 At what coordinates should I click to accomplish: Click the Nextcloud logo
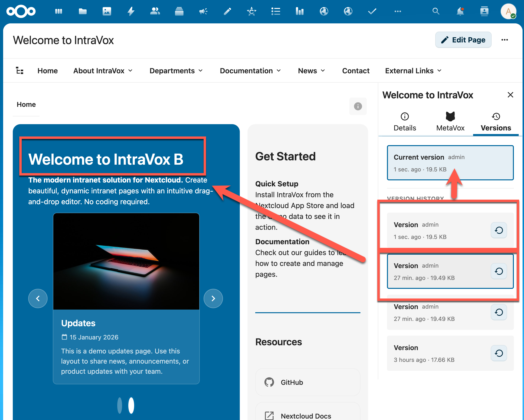(x=21, y=11)
